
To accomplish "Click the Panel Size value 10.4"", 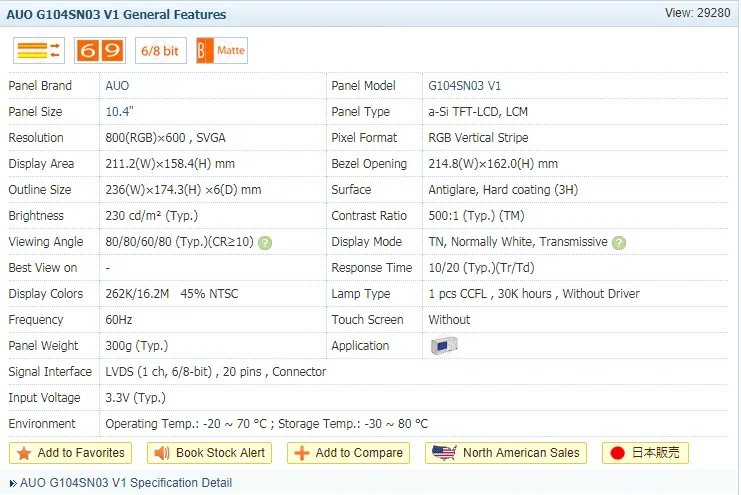I will pyautogui.click(x=120, y=112).
